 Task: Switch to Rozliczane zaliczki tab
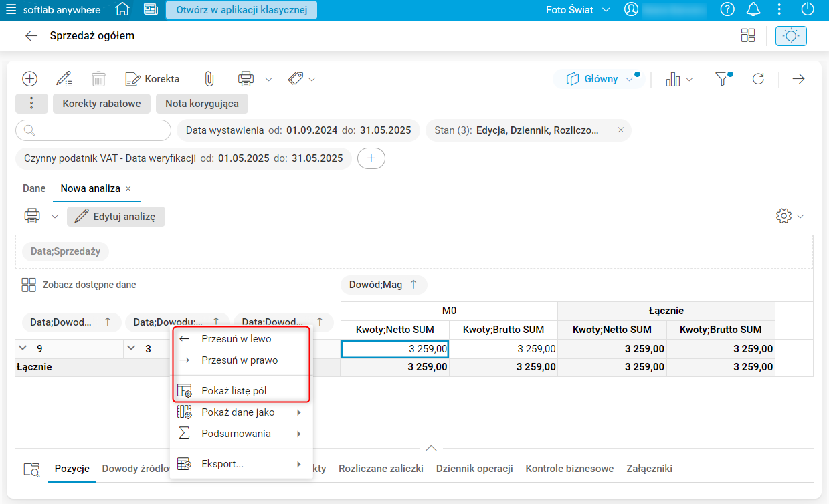point(381,469)
